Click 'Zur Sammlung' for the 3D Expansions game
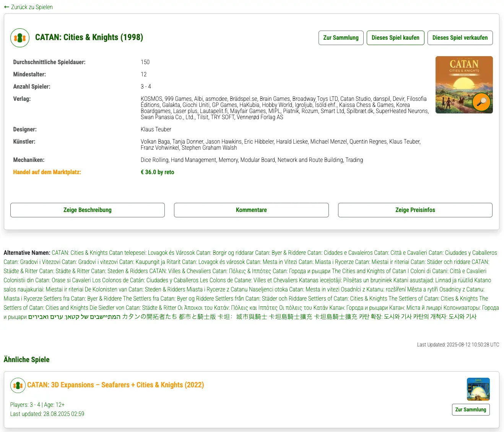Image resolution: width=504 pixels, height=432 pixels. (471, 409)
